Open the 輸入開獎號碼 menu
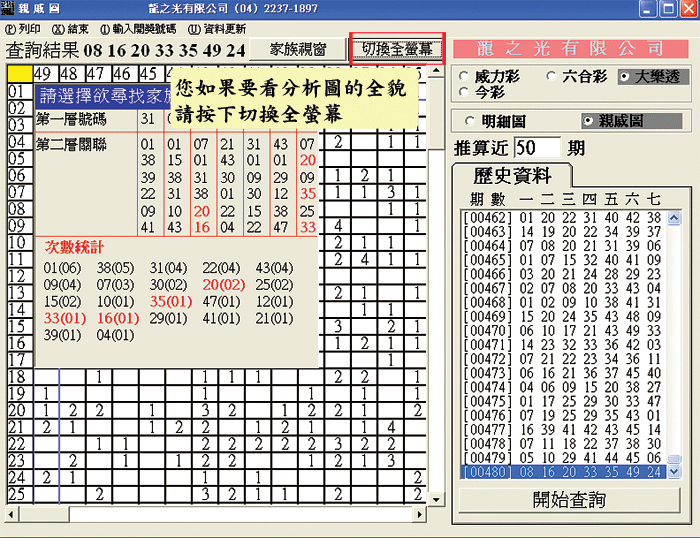 pos(138,29)
